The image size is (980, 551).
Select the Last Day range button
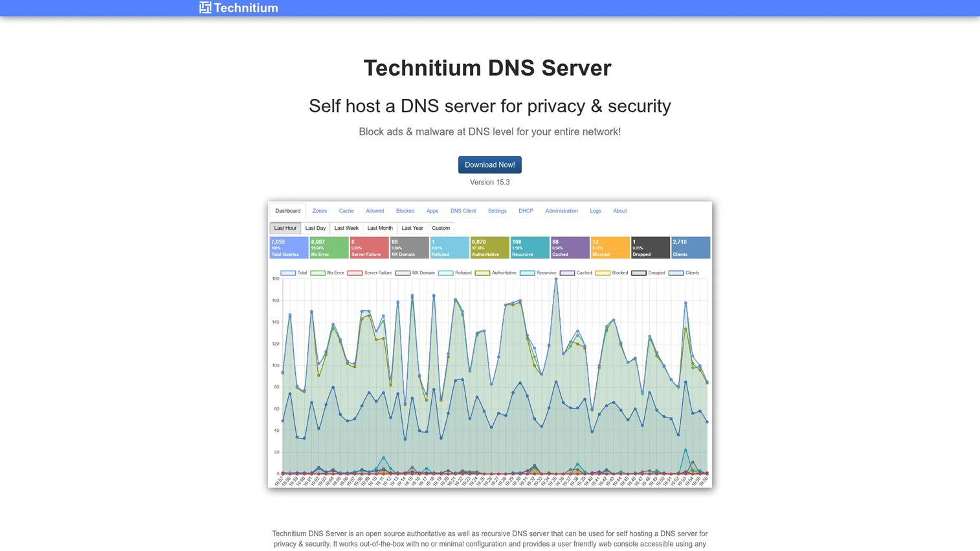(x=315, y=228)
